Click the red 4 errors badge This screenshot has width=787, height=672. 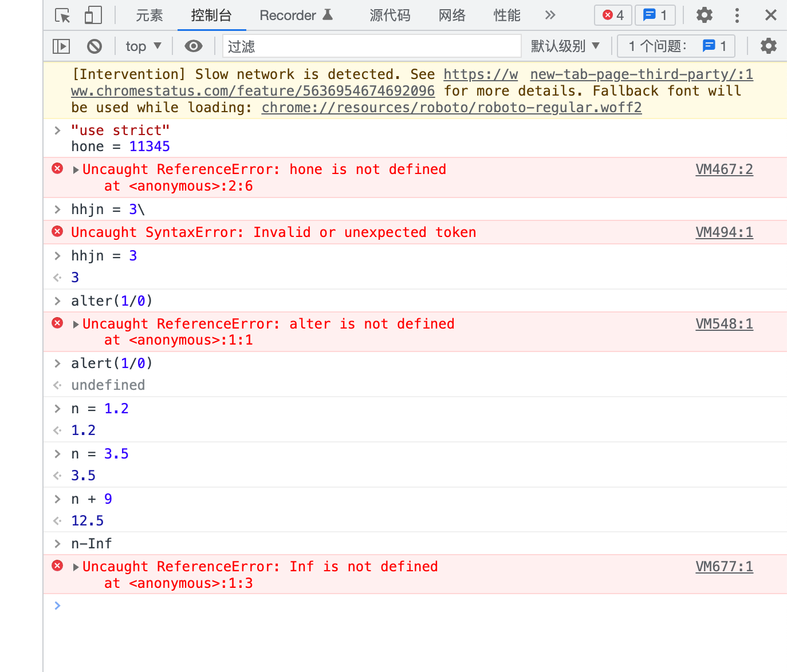coord(613,15)
